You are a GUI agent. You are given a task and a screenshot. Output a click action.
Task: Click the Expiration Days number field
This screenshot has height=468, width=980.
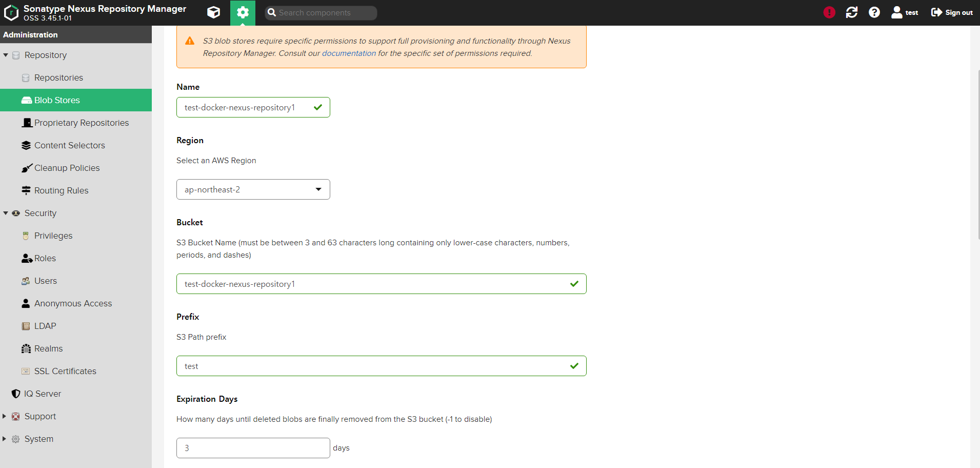pos(253,448)
